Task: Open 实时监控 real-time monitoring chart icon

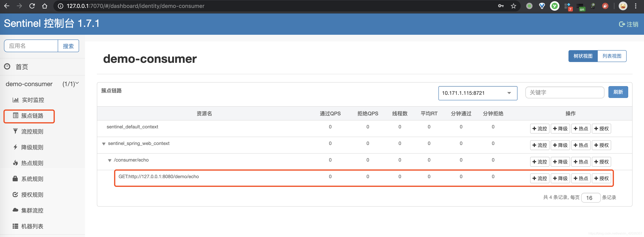Action: pos(15,100)
